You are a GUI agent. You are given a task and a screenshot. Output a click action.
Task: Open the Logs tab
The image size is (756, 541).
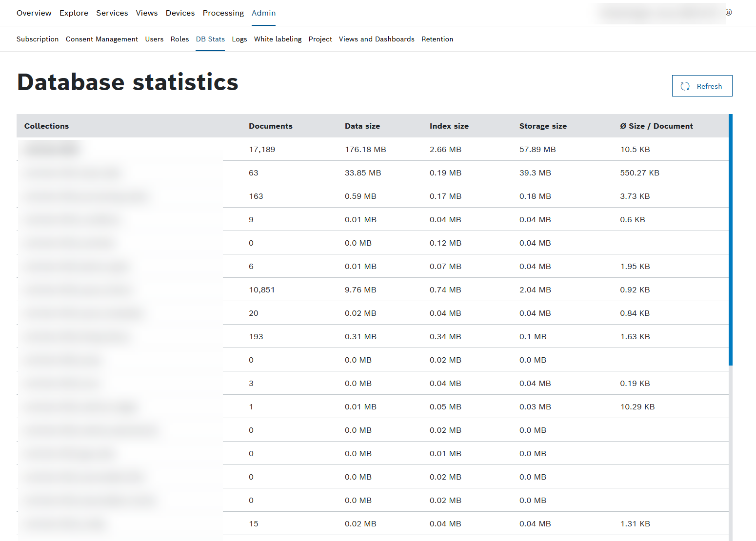pos(239,39)
